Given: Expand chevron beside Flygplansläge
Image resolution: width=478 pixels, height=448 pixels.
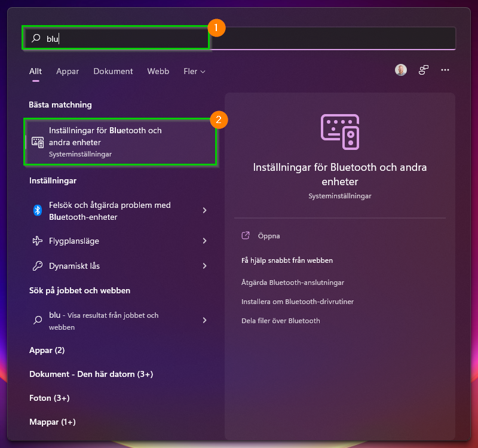Looking at the screenshot, I should pyautogui.click(x=204, y=241).
